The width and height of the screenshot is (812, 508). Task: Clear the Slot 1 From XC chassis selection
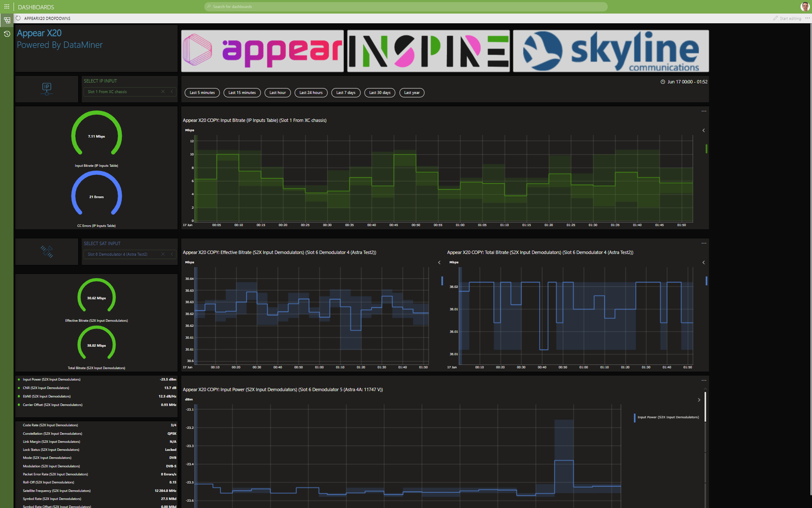(x=163, y=92)
